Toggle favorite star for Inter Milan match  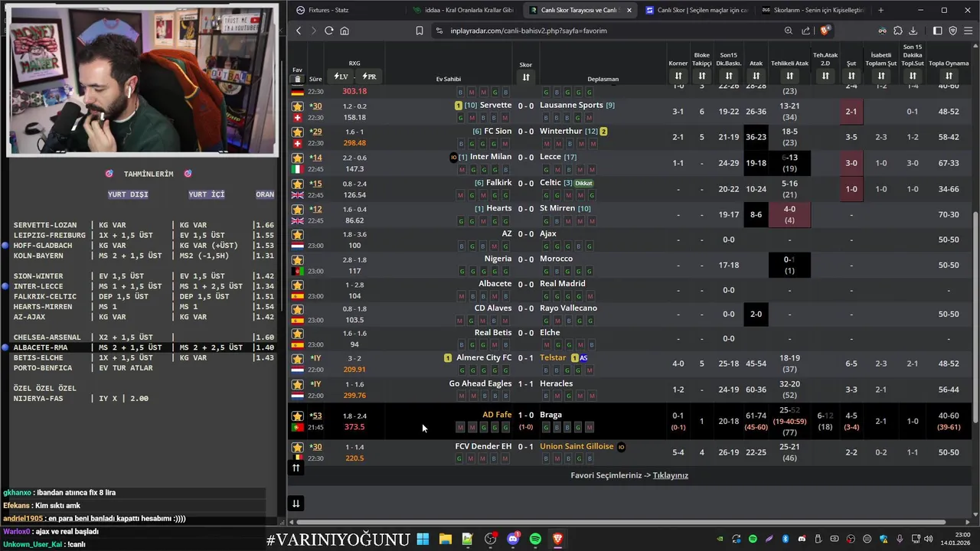point(297,158)
